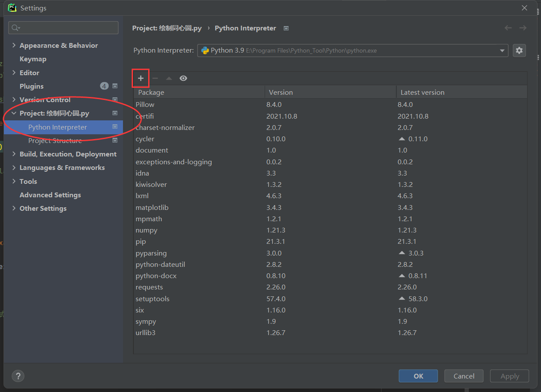The image size is (541, 392).
Task: Expand the Editor section
Action: (14, 73)
